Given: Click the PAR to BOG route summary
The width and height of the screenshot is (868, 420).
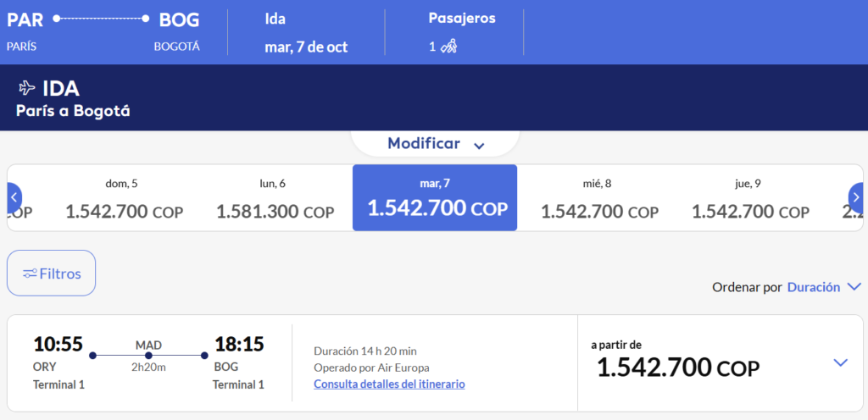Looking at the screenshot, I should pyautogui.click(x=103, y=32).
